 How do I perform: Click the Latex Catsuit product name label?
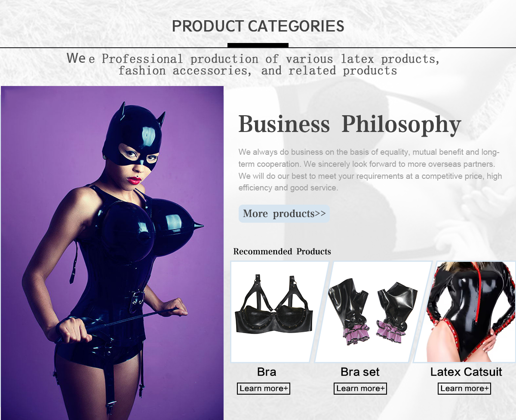pyautogui.click(x=466, y=372)
